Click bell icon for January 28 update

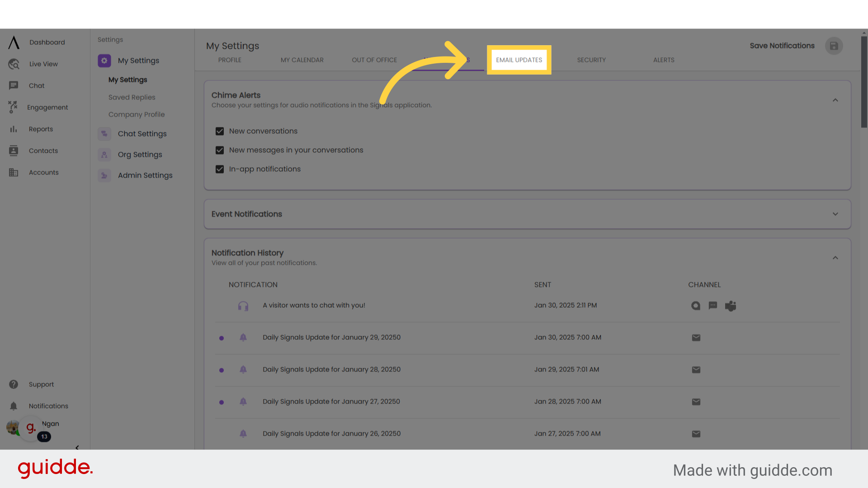coord(243,370)
